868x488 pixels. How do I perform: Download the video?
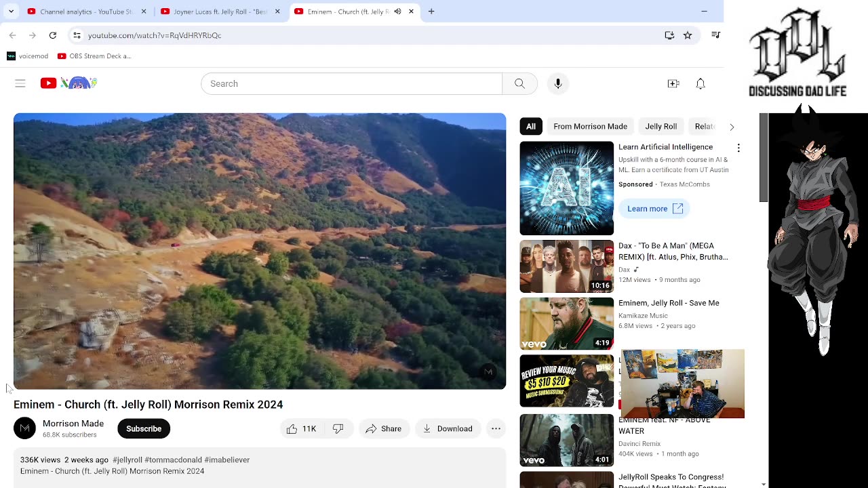[x=448, y=428]
